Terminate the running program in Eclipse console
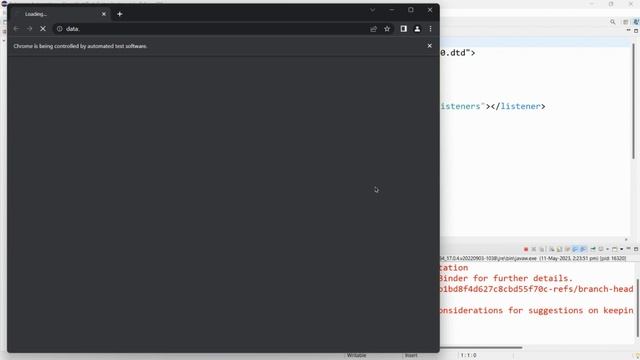The image size is (640, 360). click(x=526, y=249)
